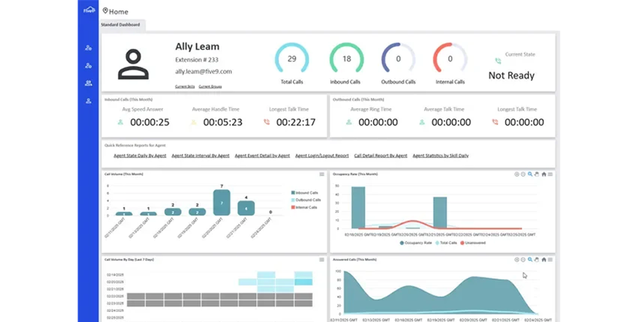Image resolution: width=644 pixels, height=322 pixels.
Task: Toggle the Inbound Calls legend series
Action: coord(305,193)
